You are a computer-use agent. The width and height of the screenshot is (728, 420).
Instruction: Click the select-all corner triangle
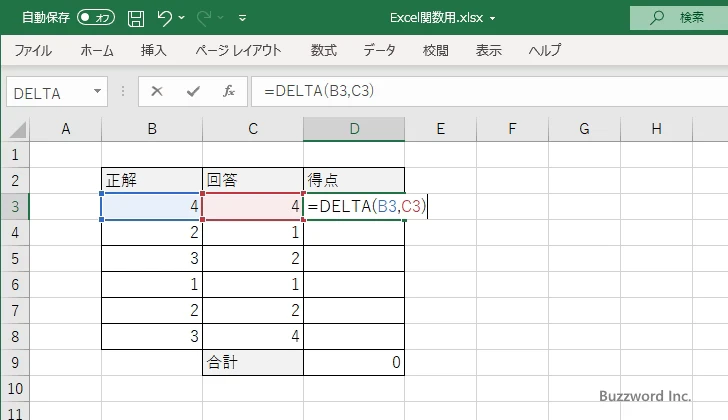point(16,129)
